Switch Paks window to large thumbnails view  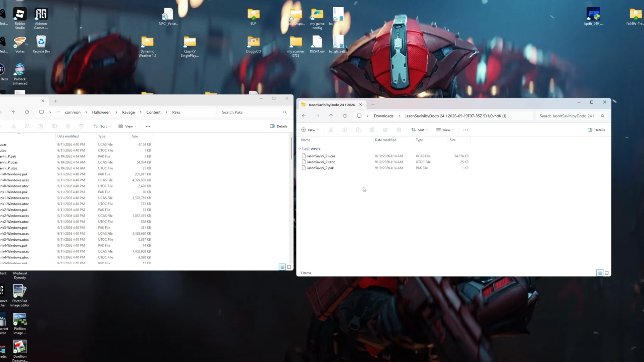click(289, 267)
